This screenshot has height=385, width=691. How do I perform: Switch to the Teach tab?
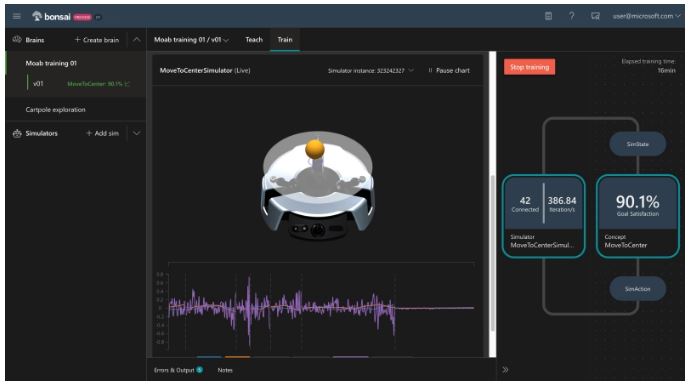(254, 40)
